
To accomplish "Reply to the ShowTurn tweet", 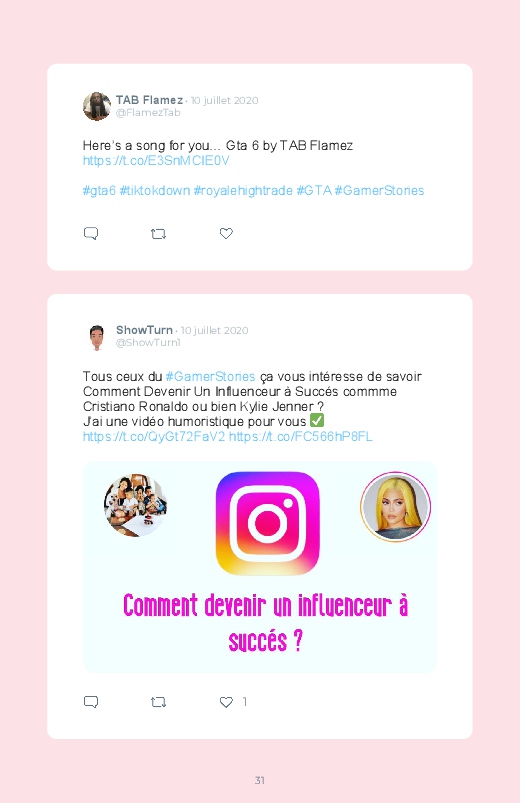I will coord(91,702).
